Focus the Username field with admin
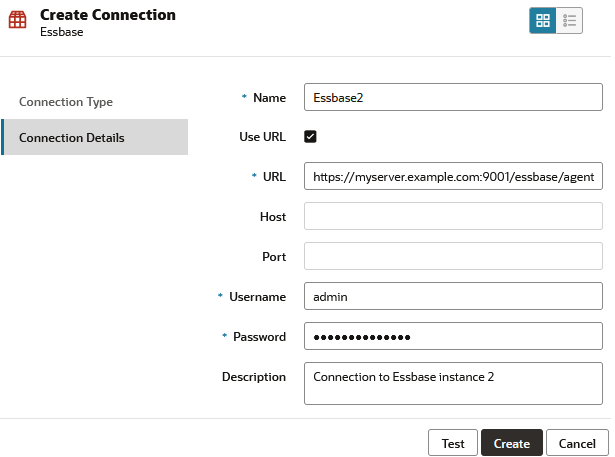 pos(453,297)
